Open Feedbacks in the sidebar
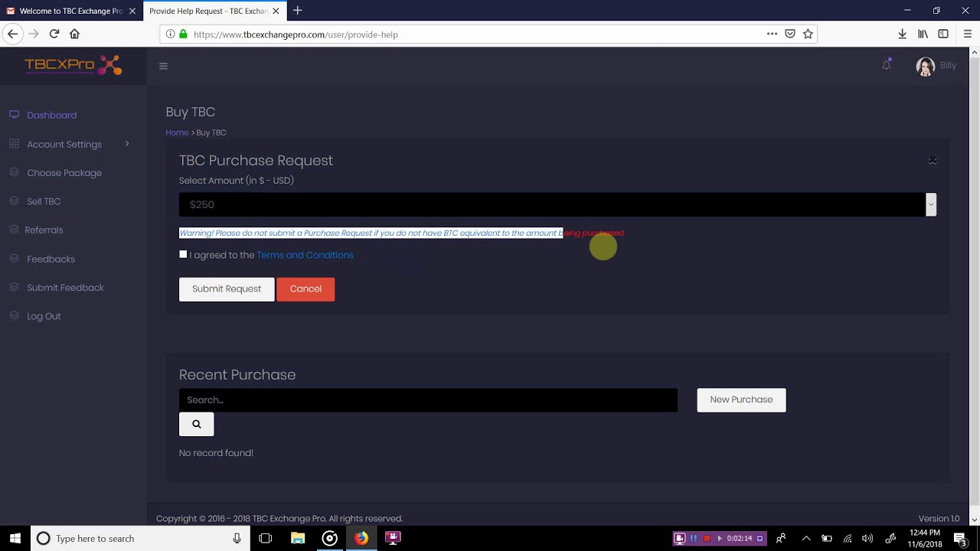The image size is (980, 551). [51, 259]
